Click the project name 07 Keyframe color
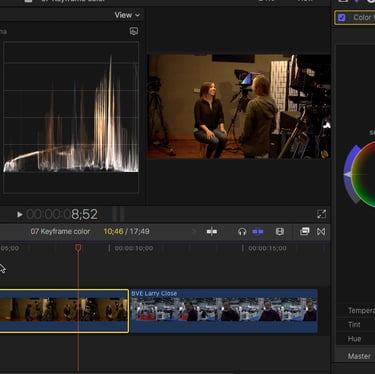This screenshot has width=375, height=374. click(60, 231)
